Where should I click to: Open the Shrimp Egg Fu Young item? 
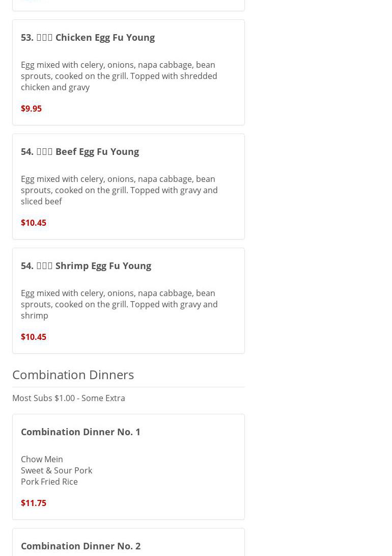pos(103,266)
